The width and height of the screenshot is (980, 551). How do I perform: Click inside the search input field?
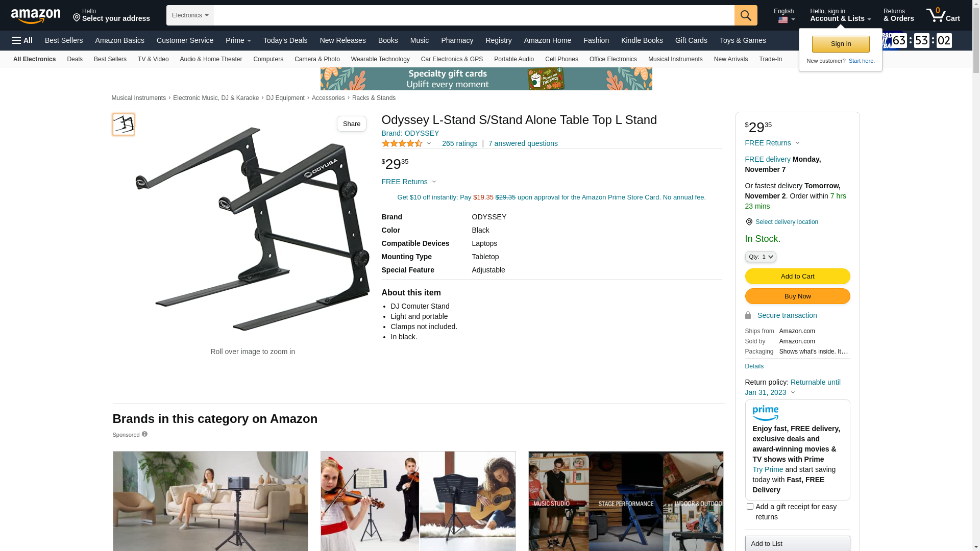tap(474, 15)
